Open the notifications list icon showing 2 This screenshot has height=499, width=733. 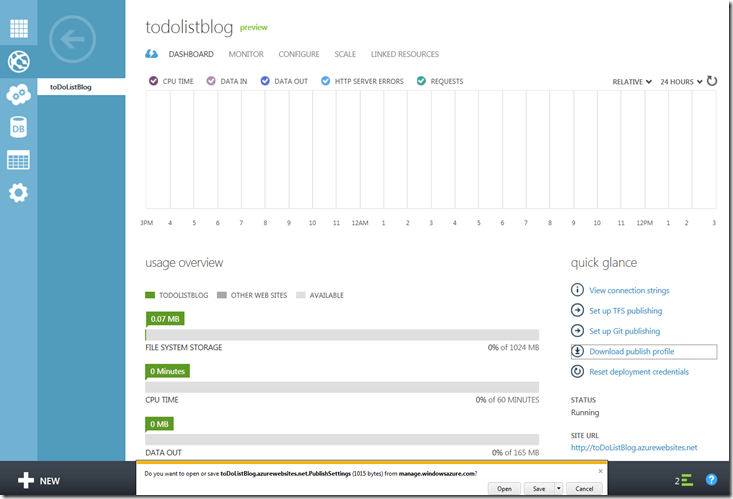pos(684,480)
